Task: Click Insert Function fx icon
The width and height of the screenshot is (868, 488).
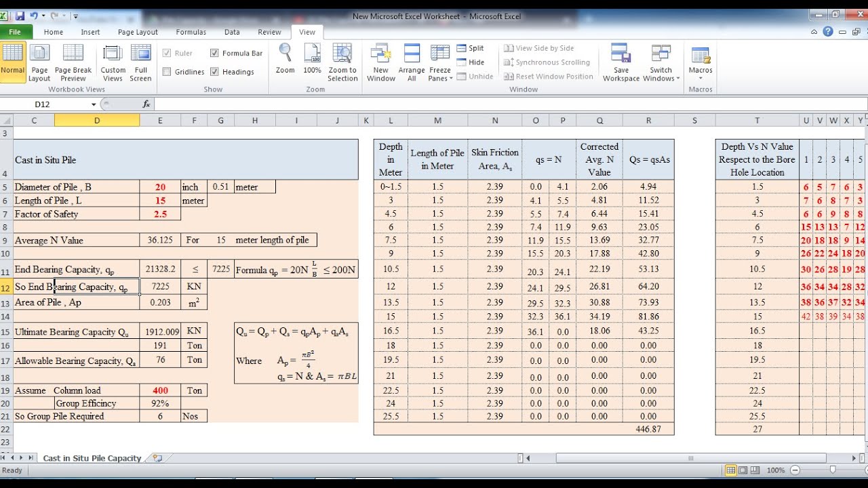Action: tap(146, 104)
